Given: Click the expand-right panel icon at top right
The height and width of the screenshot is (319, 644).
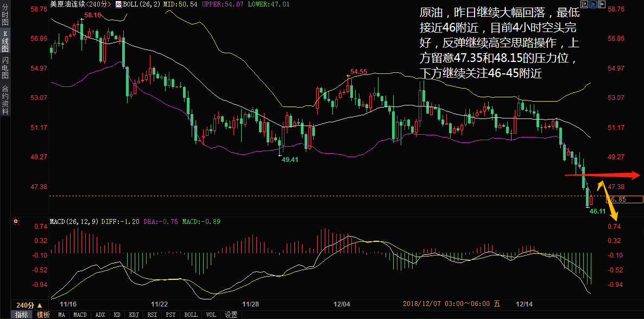Looking at the screenshot, I should tap(601, 4).
